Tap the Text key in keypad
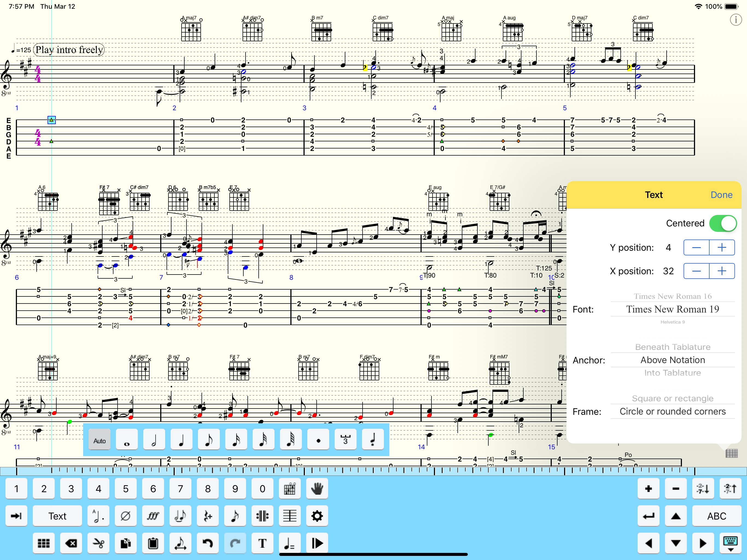Viewport: 747px width, 560px height. click(57, 516)
